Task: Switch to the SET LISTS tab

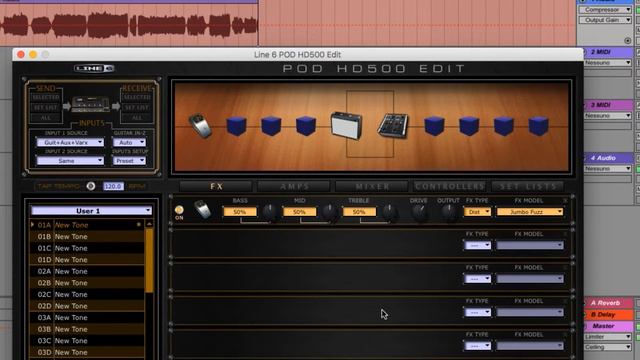Action: [x=528, y=187]
